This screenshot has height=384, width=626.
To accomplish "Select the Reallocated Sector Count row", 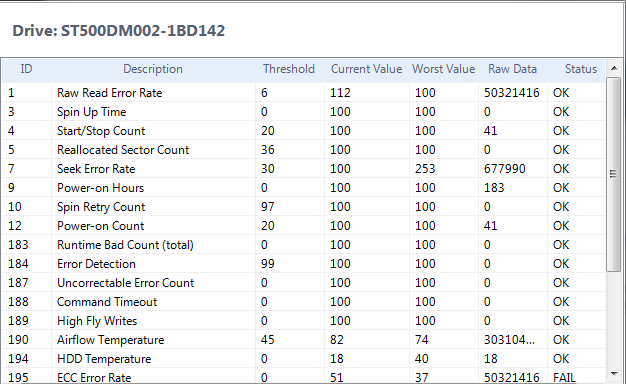I will coord(303,150).
